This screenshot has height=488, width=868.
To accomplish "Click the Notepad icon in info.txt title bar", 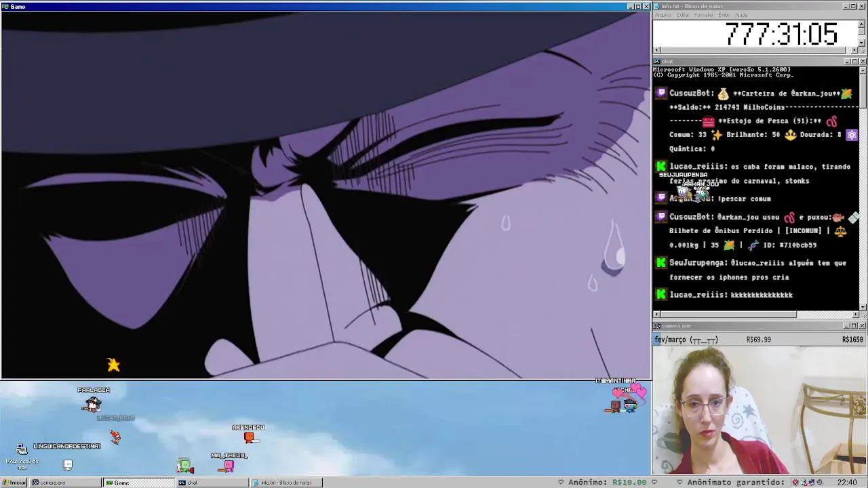I will click(658, 6).
